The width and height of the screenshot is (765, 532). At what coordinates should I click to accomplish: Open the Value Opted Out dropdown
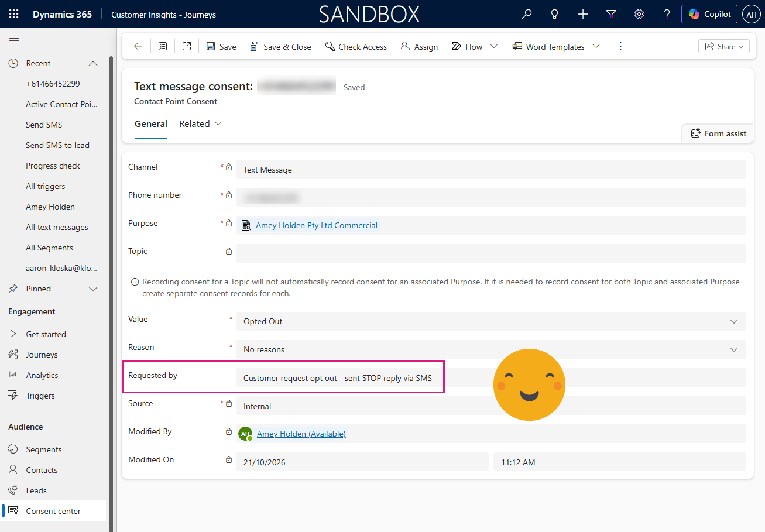pos(491,321)
